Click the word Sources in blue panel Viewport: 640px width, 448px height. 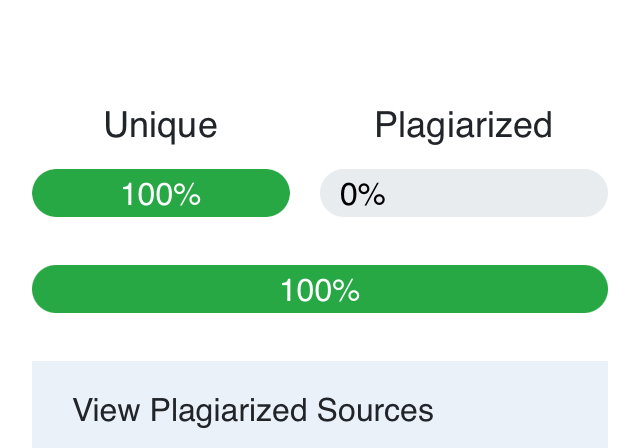pos(375,410)
